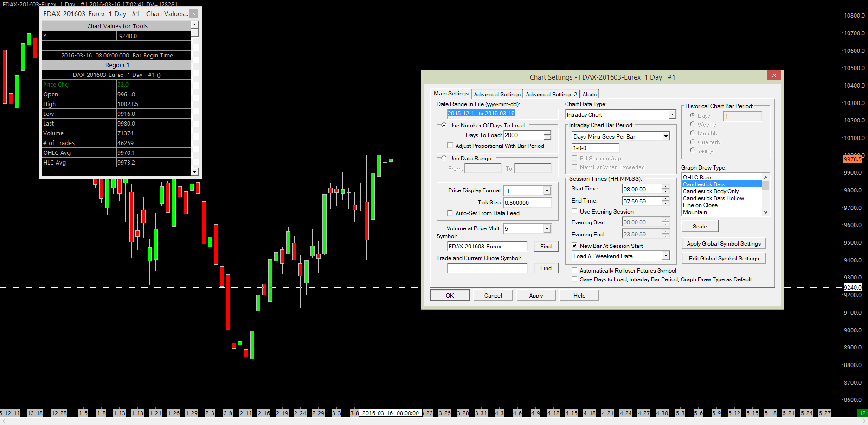
Task: Click the Days To Load input field
Action: (x=523, y=135)
